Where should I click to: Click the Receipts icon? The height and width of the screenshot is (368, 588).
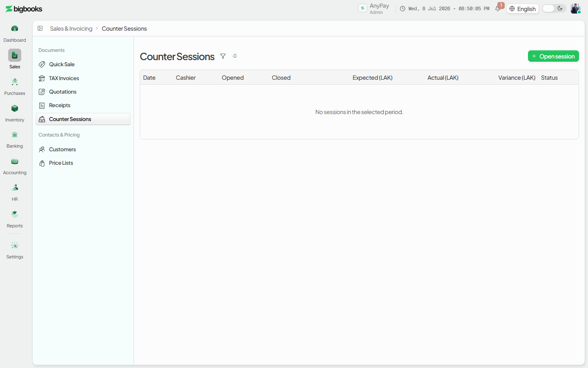coord(42,105)
